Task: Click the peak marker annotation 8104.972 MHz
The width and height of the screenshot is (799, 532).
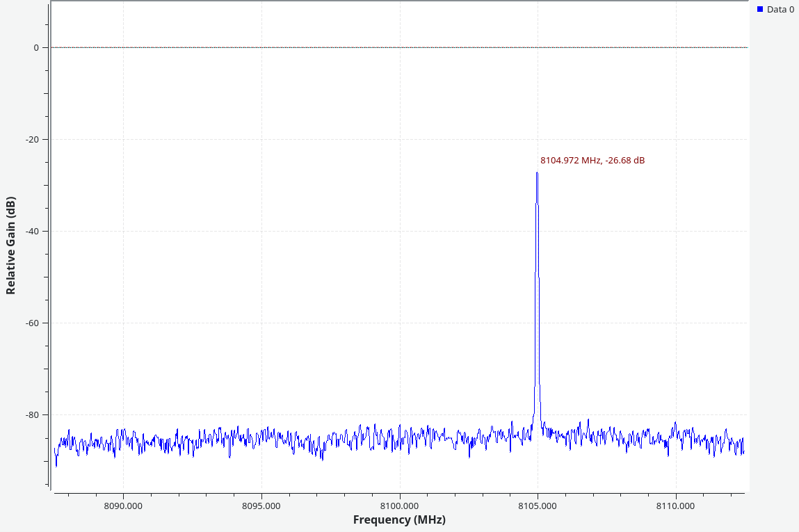Action: pos(592,161)
